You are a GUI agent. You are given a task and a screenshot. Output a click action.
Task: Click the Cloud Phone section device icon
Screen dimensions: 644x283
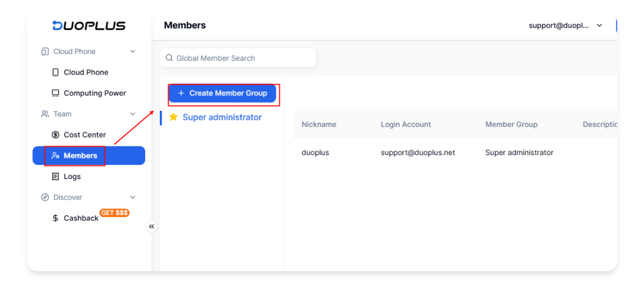tap(45, 52)
